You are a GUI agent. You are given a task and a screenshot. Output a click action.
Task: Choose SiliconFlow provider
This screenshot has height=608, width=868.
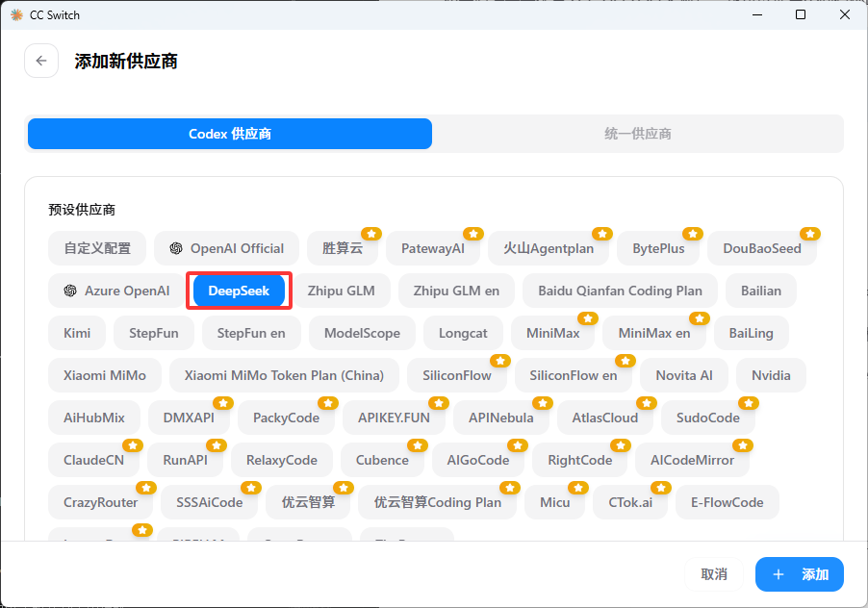click(457, 375)
